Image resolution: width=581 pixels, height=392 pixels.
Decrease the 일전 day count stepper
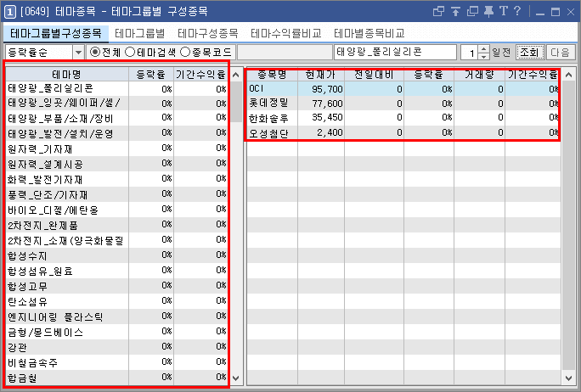(483, 56)
